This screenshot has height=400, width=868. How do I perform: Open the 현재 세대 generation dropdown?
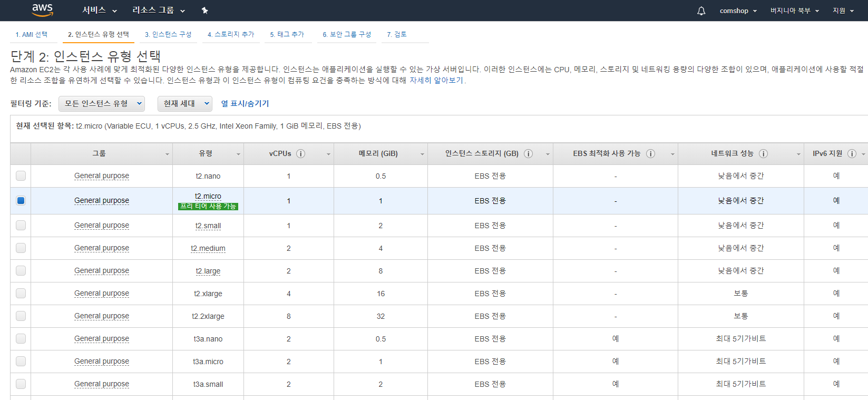point(185,104)
